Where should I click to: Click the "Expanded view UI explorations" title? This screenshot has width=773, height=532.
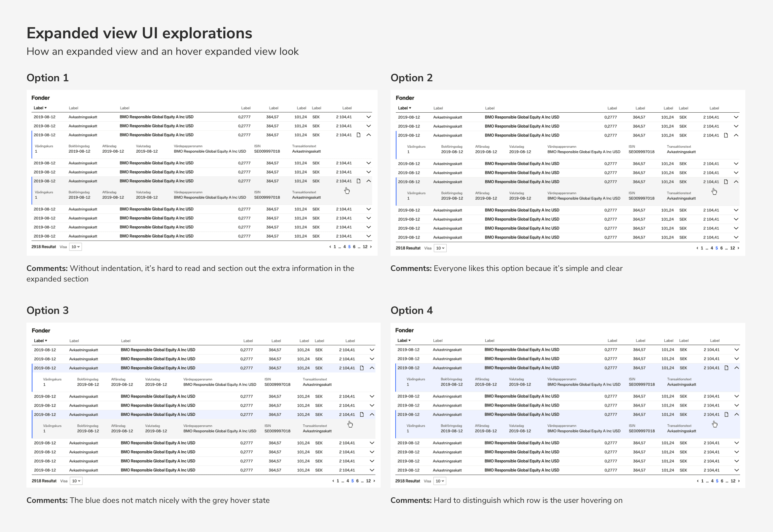point(139,33)
